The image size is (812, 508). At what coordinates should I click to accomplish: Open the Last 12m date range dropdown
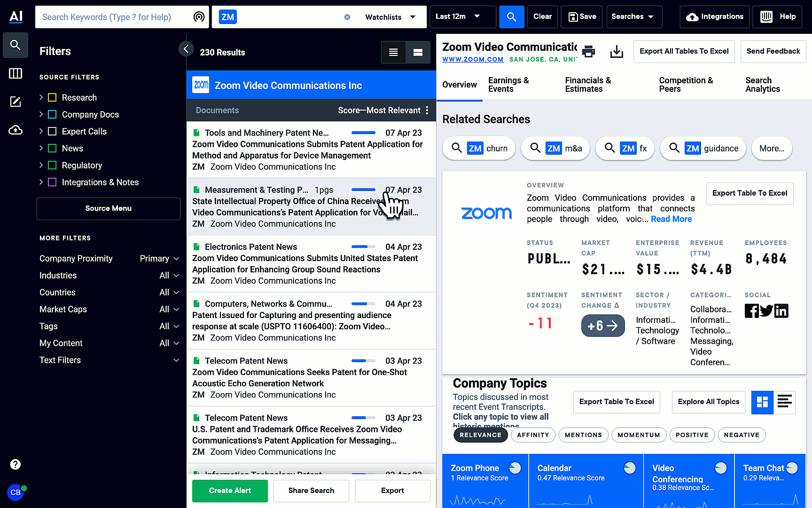[463, 16]
